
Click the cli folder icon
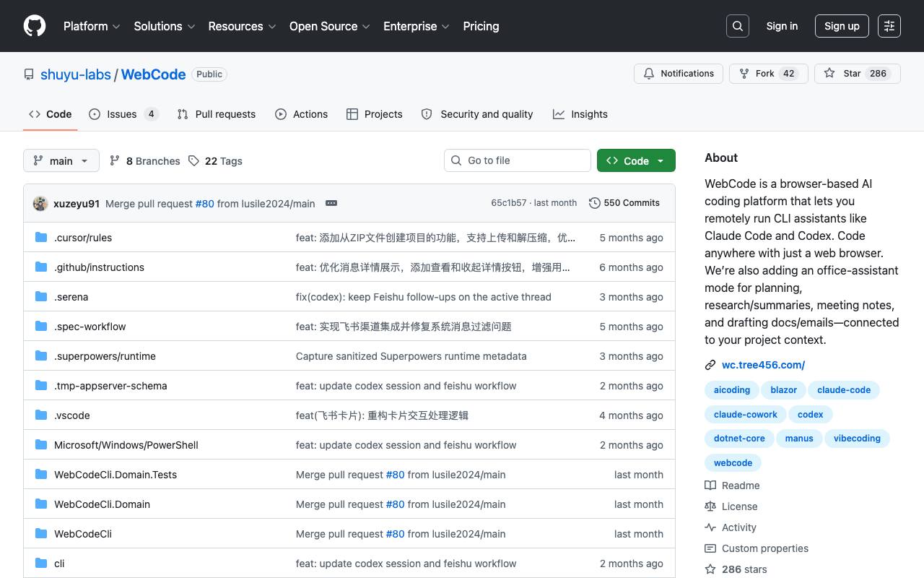[41, 563]
